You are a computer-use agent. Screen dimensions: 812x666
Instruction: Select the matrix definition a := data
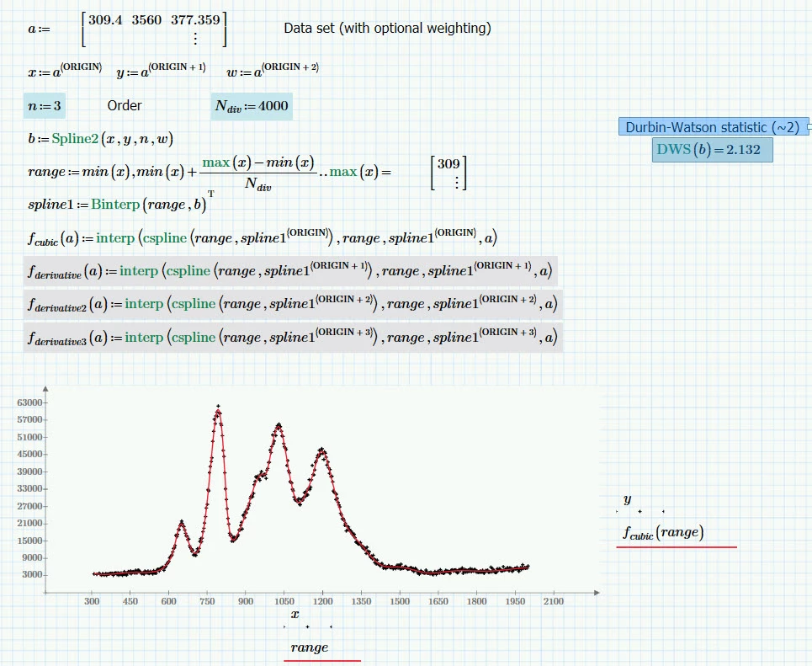point(127,29)
